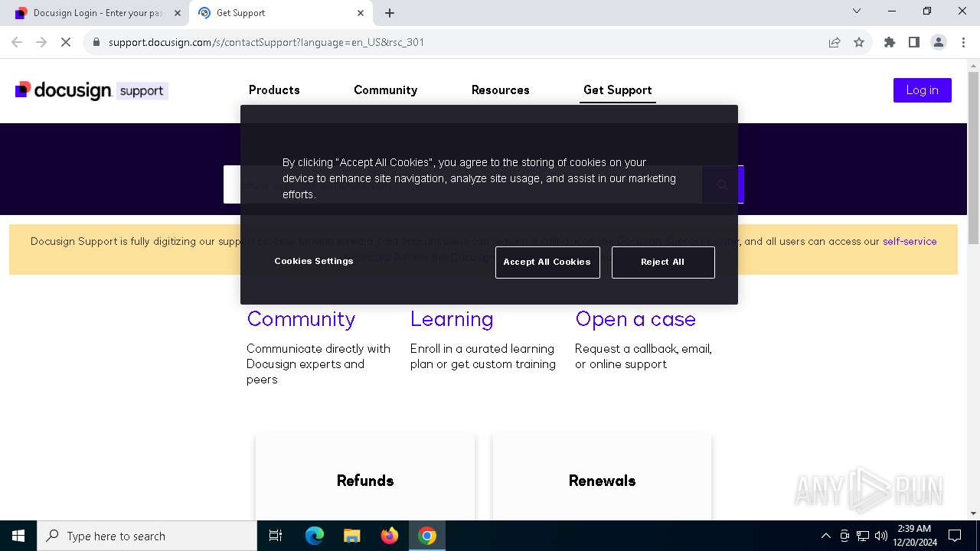Open the Community menu
Viewport: 980px width, 551px height.
point(385,90)
